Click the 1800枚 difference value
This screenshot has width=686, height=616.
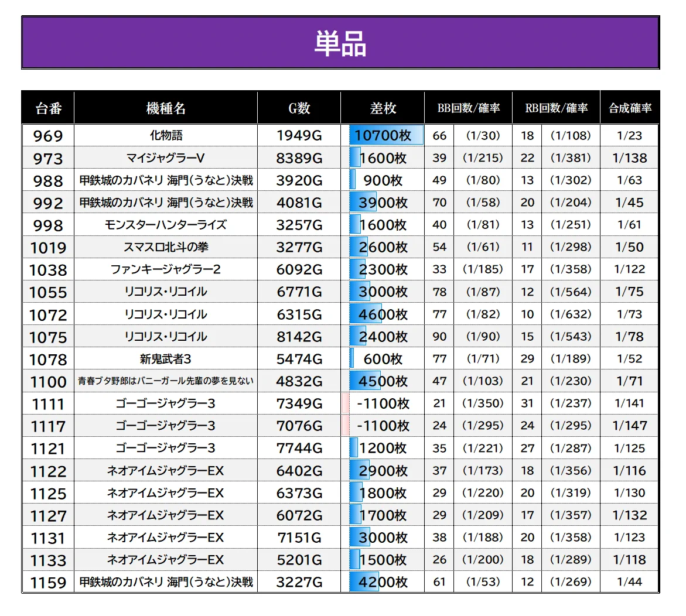pos(383,493)
